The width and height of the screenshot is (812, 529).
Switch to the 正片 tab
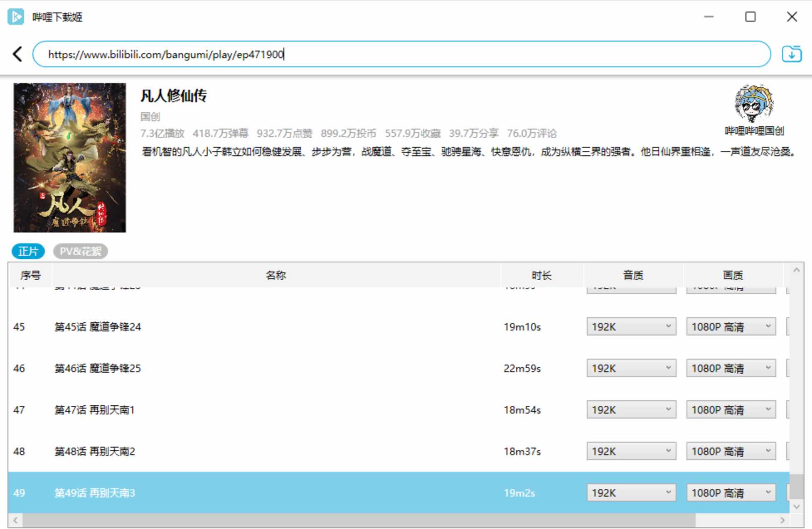click(28, 251)
